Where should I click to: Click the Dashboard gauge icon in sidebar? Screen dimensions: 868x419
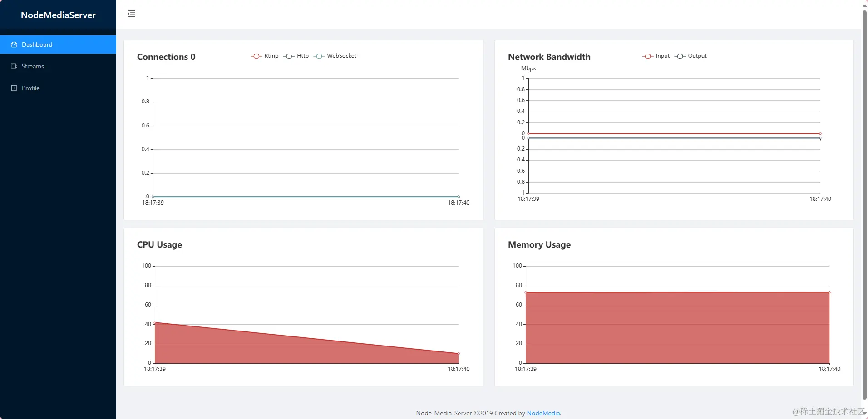pos(14,44)
